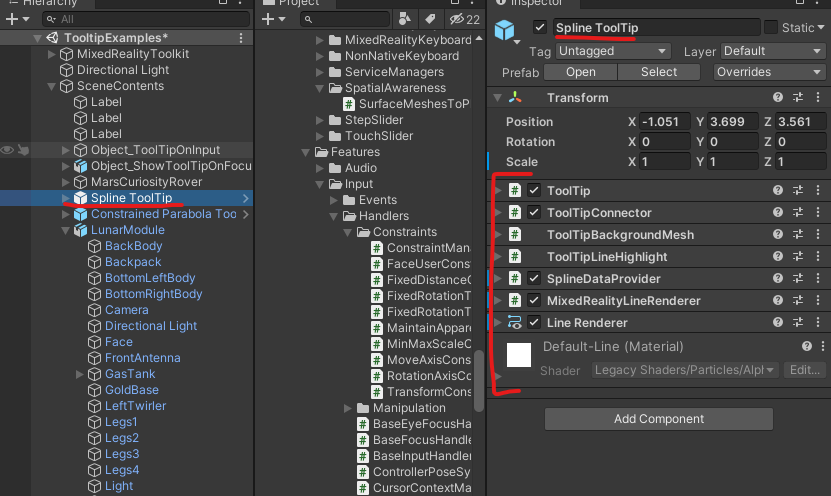The image size is (831, 496).
Task: Click Project search by label tag icon
Action: (x=430, y=20)
